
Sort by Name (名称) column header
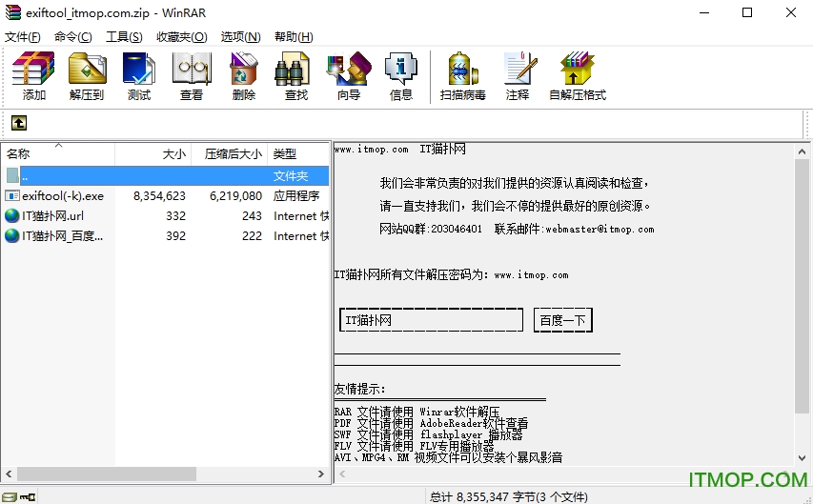click(57, 153)
